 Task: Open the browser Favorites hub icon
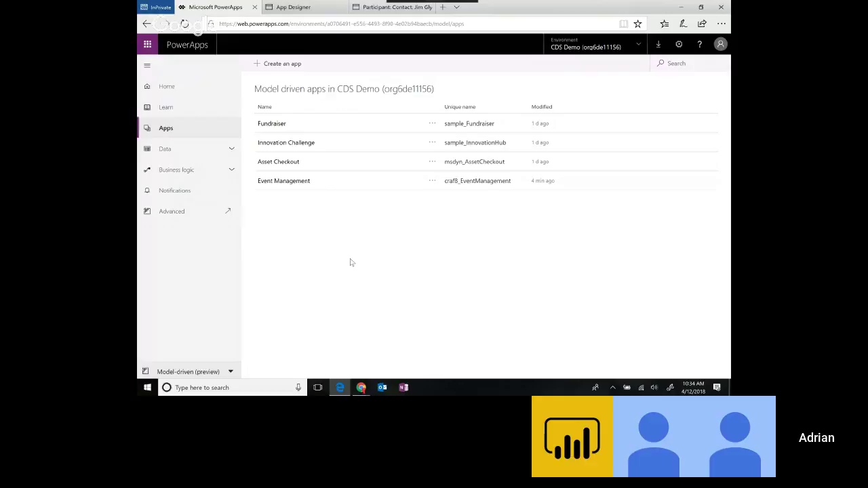(664, 24)
